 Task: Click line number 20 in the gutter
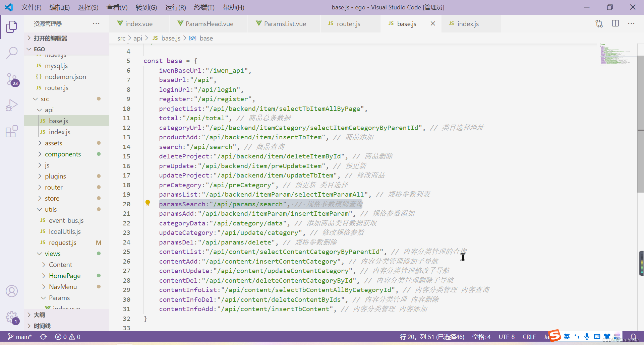pyautogui.click(x=126, y=204)
